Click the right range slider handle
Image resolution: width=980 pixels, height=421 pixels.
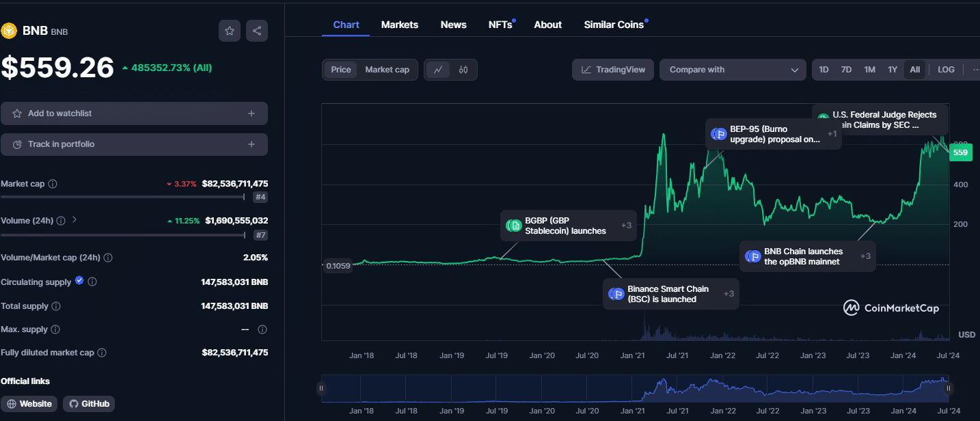click(949, 388)
